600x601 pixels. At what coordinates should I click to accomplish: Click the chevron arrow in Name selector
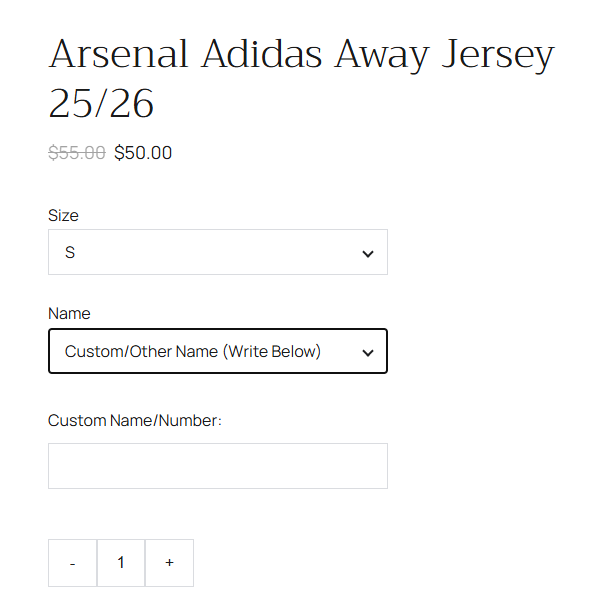pyautogui.click(x=368, y=353)
